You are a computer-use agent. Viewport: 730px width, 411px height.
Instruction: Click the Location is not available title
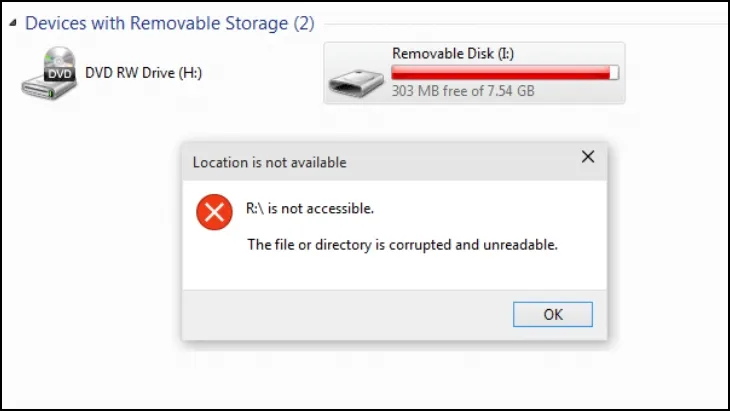(x=269, y=162)
